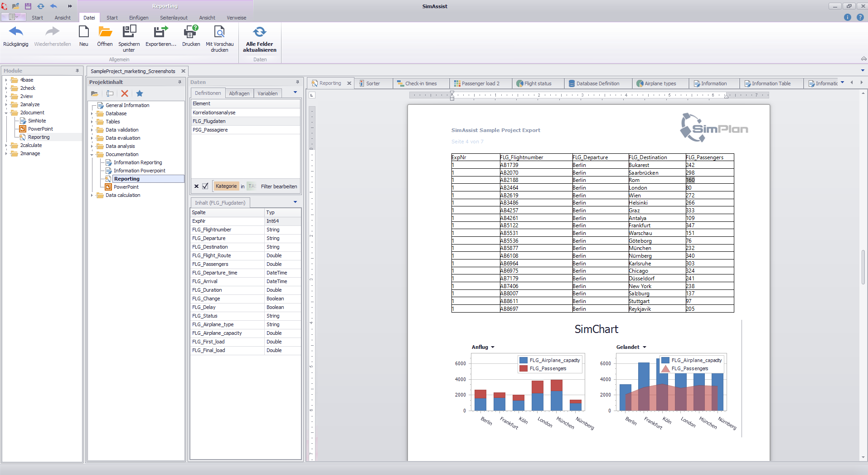Screen dimensions: 868x475
Task: Click Alle Felder aktualisieren
Action: 260,39
